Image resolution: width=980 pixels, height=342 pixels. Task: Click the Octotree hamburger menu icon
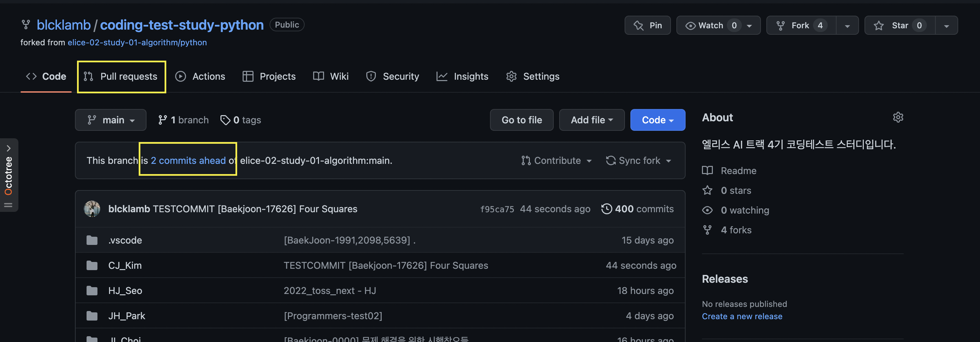[x=9, y=205]
